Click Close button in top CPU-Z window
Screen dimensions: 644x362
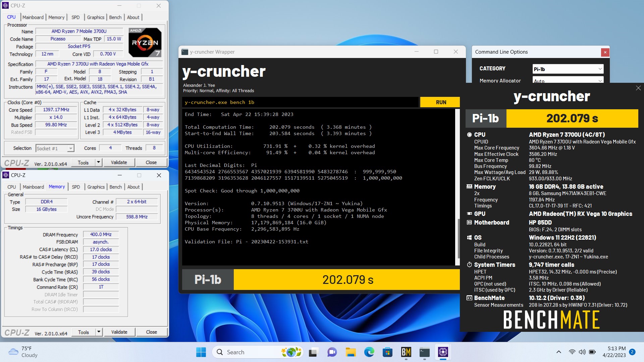tap(151, 162)
